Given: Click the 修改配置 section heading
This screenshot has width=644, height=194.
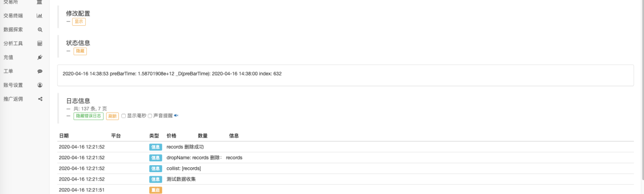Looking at the screenshot, I should 78,13.
